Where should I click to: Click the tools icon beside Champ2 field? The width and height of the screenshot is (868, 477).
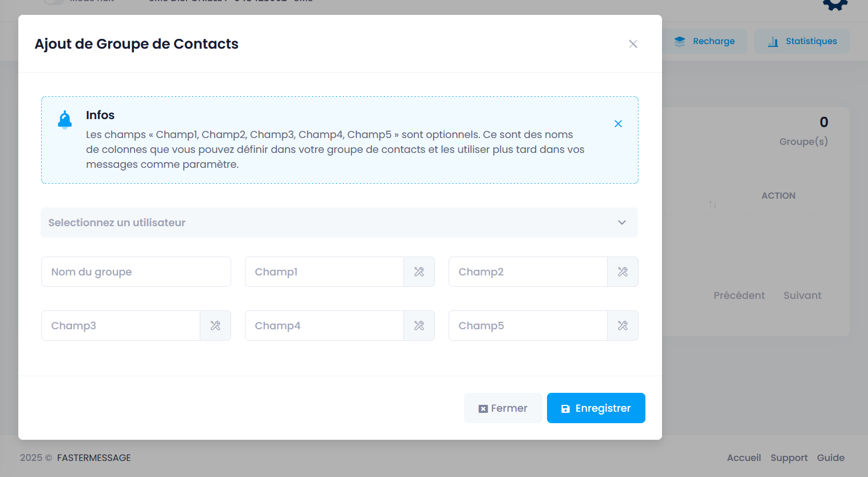point(623,272)
